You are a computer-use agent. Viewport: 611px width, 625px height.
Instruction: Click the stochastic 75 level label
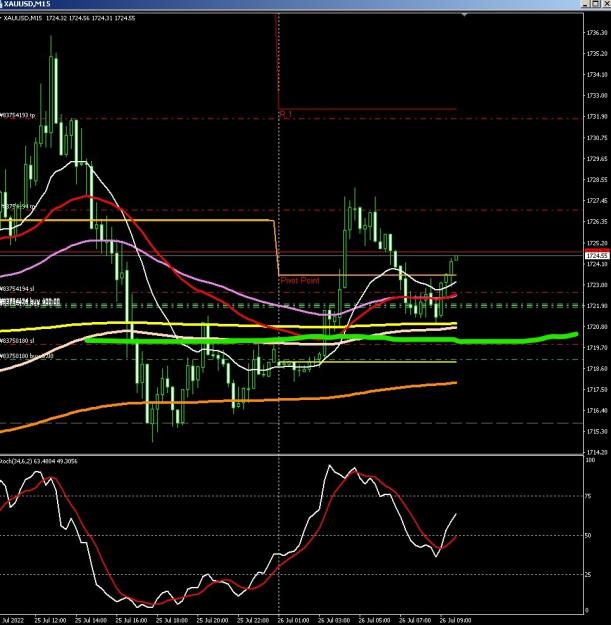588,496
